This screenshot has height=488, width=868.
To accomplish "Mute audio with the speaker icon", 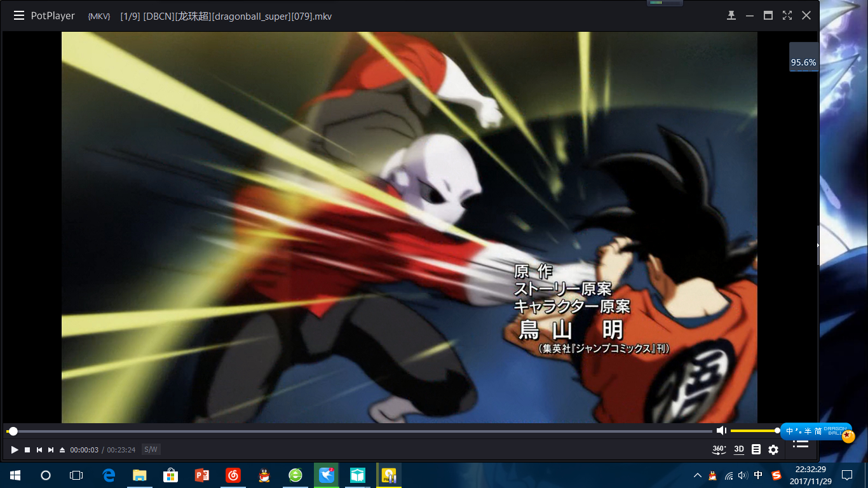I will (x=721, y=431).
